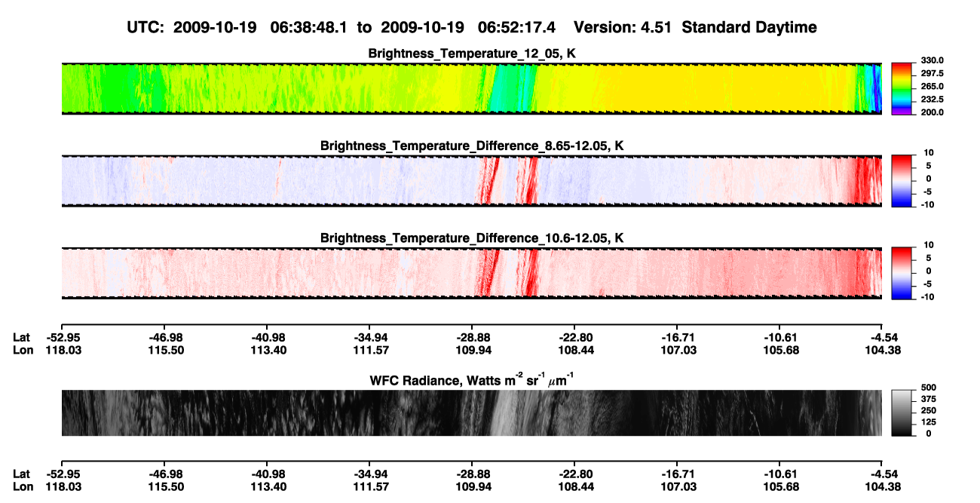Click upper axis latitude label -4.54
This screenshot has width=980, height=503.
pyautogui.click(x=883, y=337)
